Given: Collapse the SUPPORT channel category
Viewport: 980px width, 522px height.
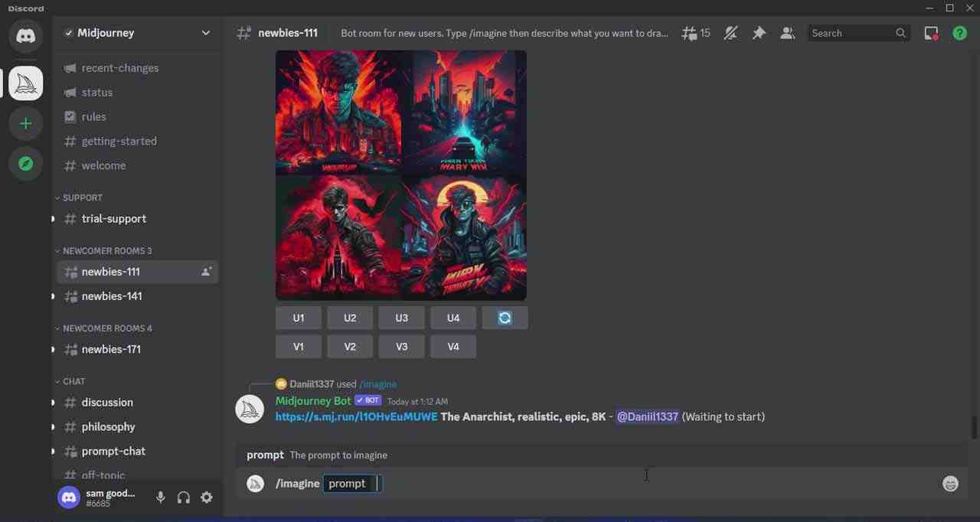Looking at the screenshot, I should point(79,197).
